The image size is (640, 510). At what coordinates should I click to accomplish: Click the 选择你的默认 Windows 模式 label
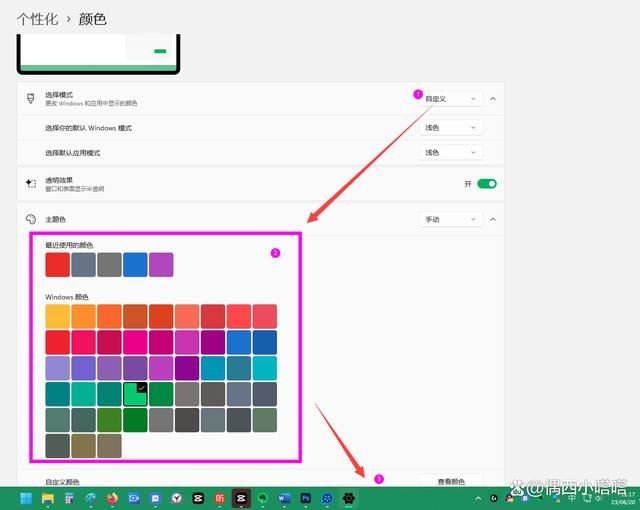(x=89, y=128)
